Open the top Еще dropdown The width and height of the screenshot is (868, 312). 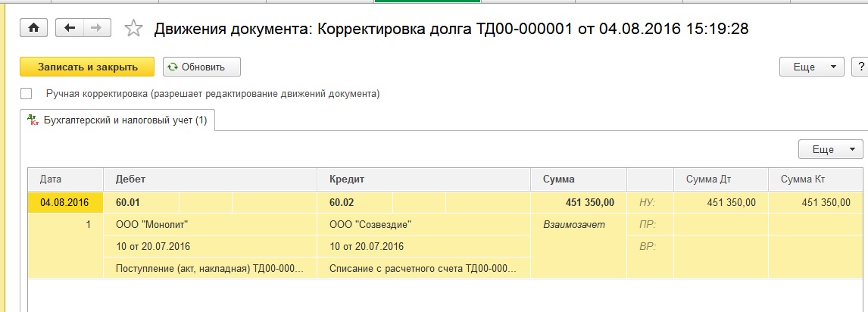point(812,67)
